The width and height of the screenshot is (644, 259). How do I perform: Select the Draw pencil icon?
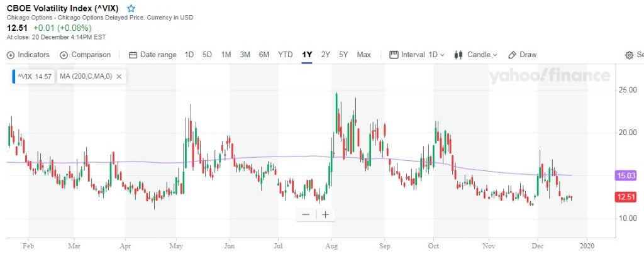(512, 55)
